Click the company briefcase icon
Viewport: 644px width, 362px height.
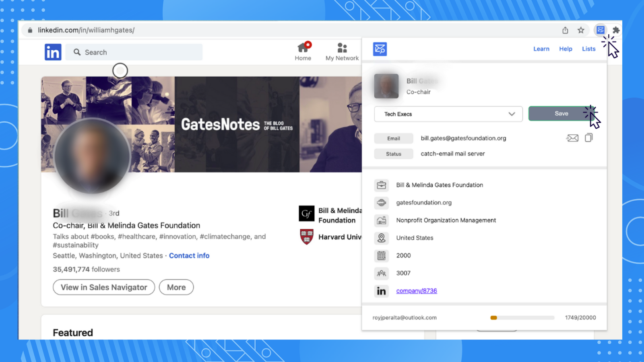pyautogui.click(x=381, y=185)
